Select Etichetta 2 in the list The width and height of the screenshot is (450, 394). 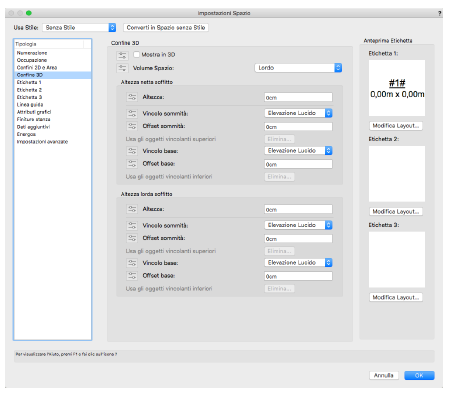point(52,90)
